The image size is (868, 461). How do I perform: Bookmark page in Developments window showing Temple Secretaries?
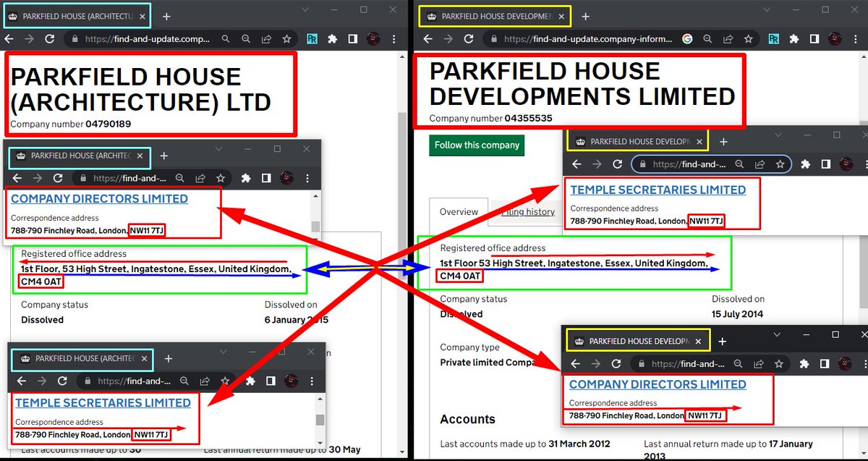780,164
